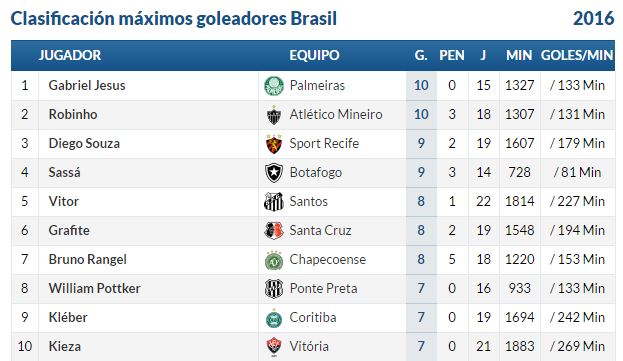Viewport: 623px width, 361px height.
Task: Click the Botafogo star shield icon
Action: click(274, 173)
